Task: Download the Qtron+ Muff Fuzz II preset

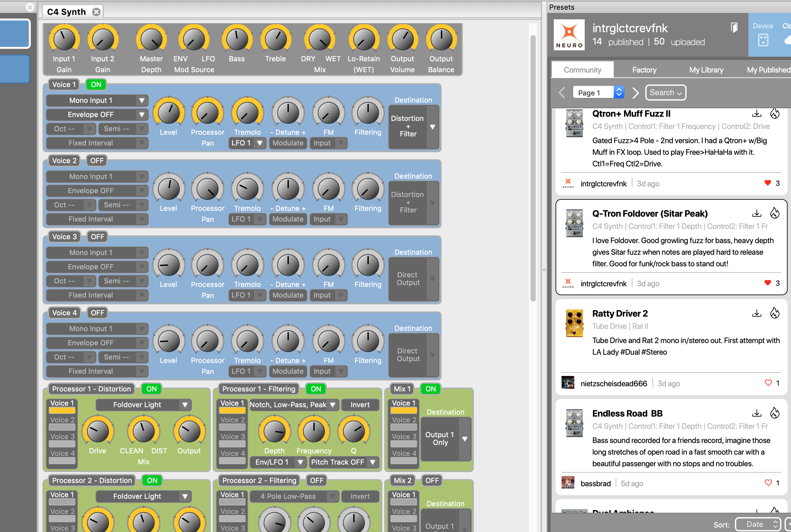Action: pyautogui.click(x=757, y=113)
